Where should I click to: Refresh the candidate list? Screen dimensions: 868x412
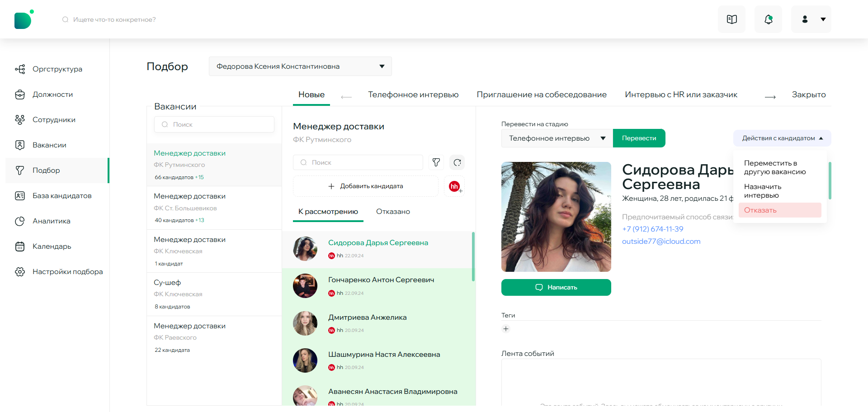click(x=457, y=162)
